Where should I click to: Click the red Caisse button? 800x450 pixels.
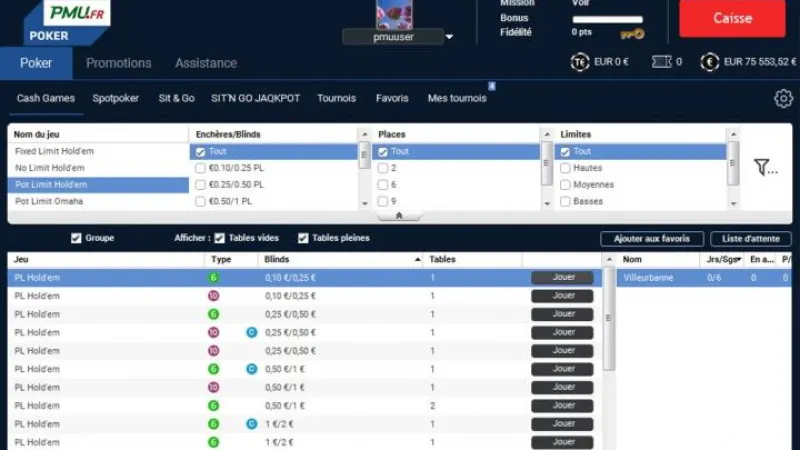[732, 18]
